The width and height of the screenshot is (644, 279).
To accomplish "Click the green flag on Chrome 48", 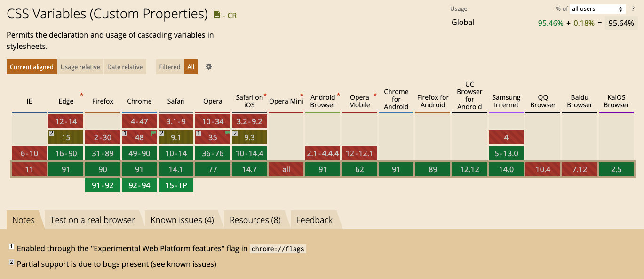I will point(154,133).
